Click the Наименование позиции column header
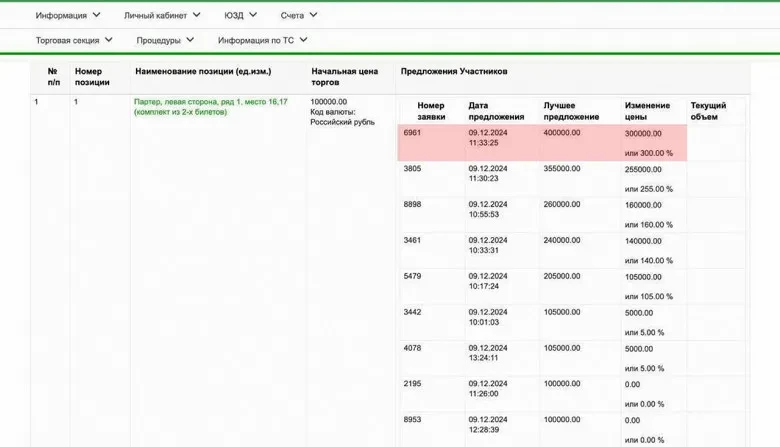The image size is (780, 447). 203,72
